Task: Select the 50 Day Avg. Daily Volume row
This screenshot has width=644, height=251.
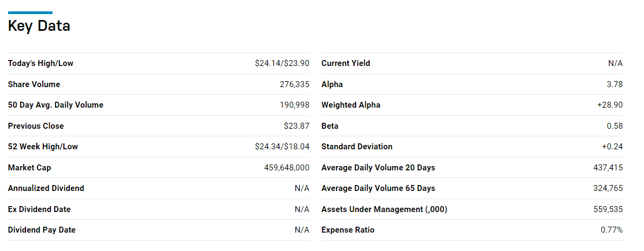Action: [x=159, y=105]
